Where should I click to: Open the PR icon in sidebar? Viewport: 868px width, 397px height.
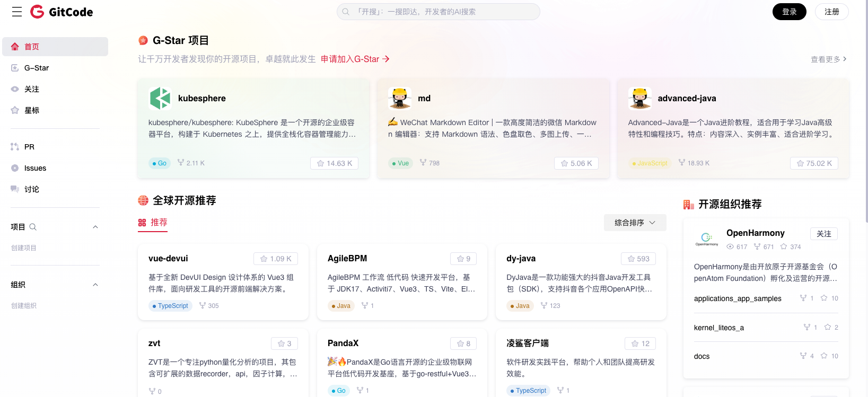click(x=15, y=147)
